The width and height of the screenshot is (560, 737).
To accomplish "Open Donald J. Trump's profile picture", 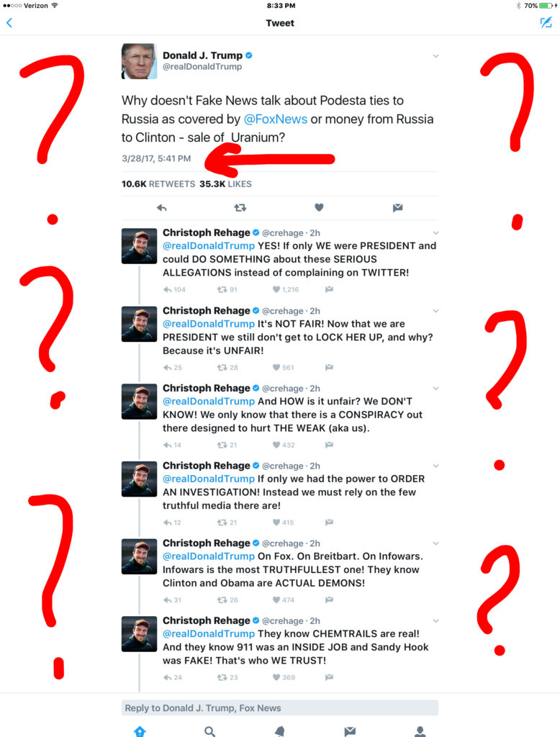I will (x=139, y=61).
